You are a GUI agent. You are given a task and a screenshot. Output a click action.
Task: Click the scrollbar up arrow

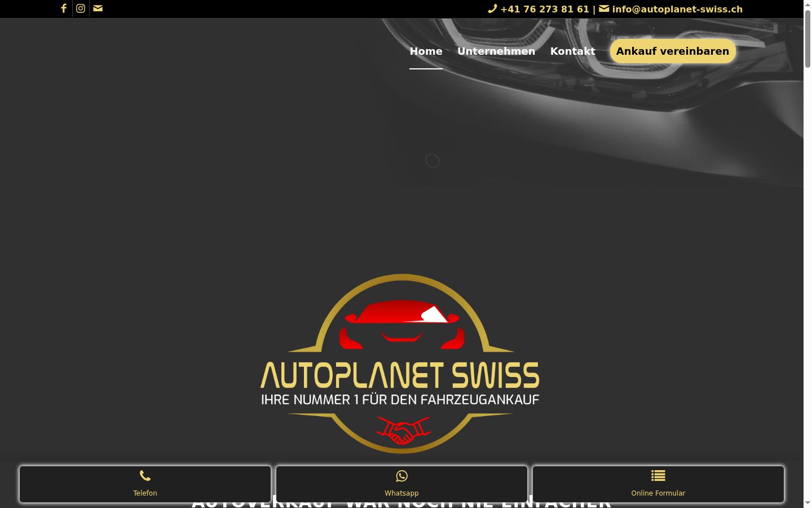(x=807, y=4)
